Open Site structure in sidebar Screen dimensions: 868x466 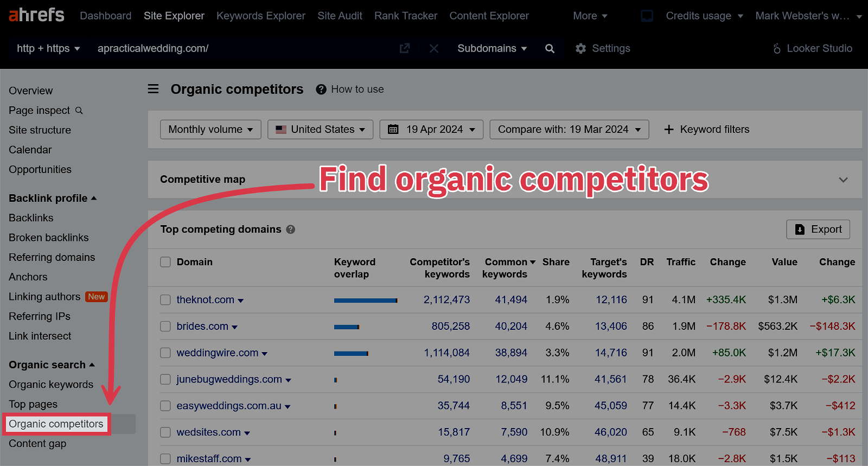[40, 130]
